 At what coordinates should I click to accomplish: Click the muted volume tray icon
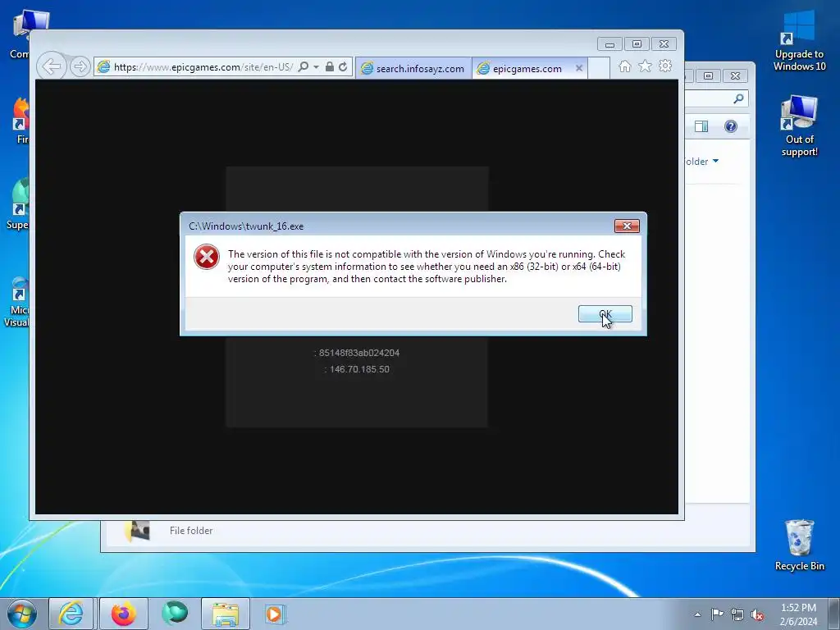pos(757,614)
